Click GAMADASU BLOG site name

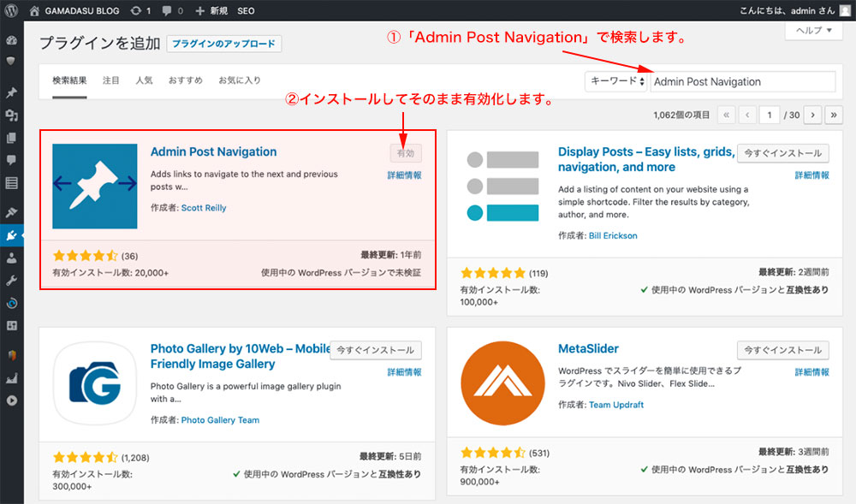click(x=82, y=10)
